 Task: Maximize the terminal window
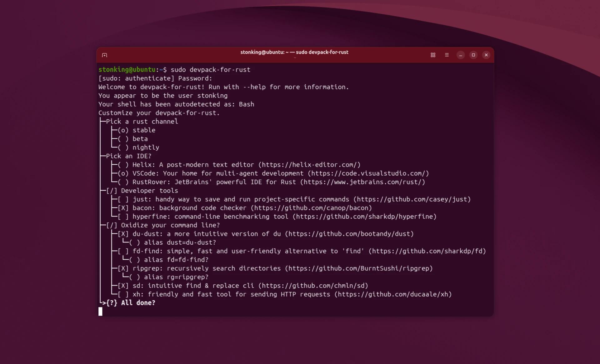click(473, 55)
